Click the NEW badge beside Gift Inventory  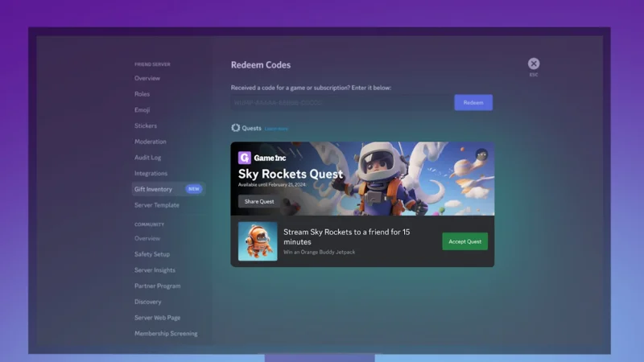194,189
